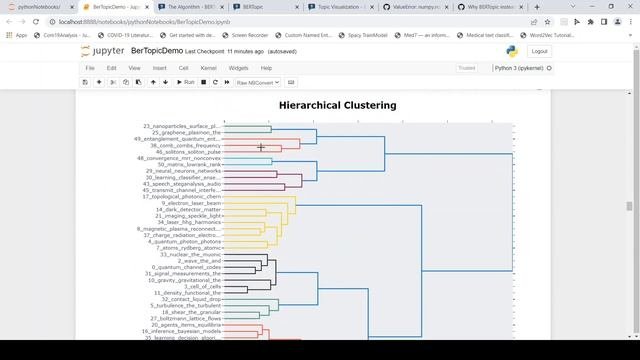
Task: Open the Help menu
Action: pyautogui.click(x=266, y=68)
